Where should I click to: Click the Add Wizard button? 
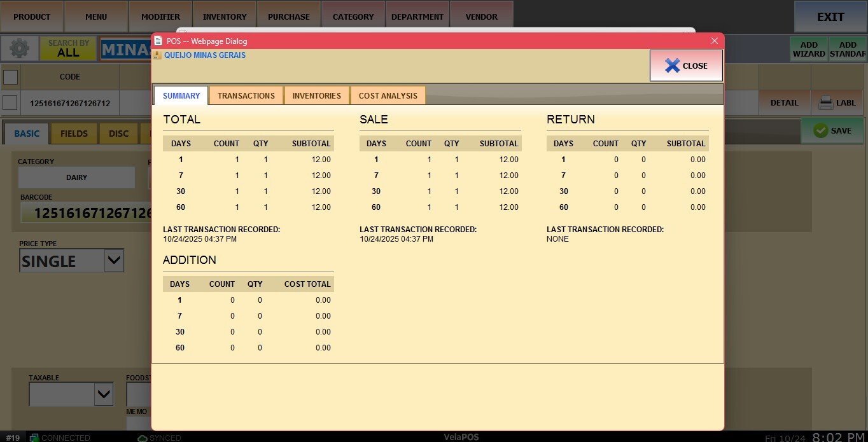pyautogui.click(x=808, y=49)
